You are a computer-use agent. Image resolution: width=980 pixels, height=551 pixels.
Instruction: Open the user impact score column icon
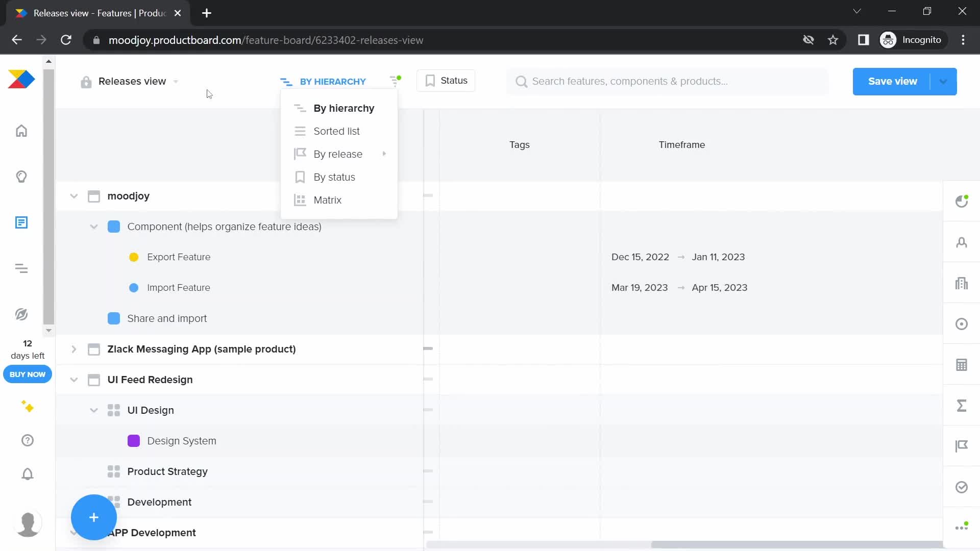[x=962, y=201]
